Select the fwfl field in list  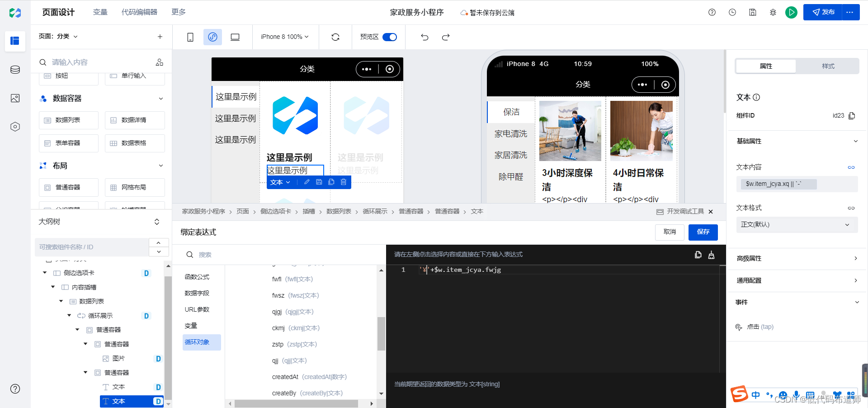(x=292, y=279)
